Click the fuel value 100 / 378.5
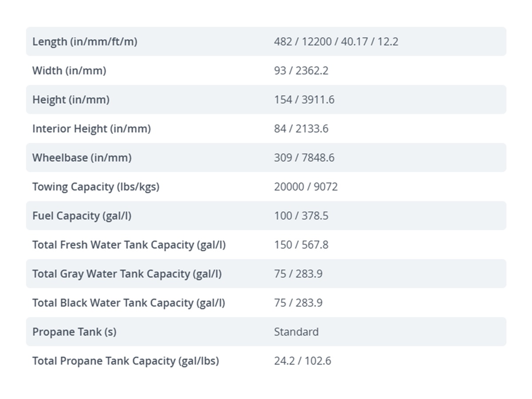The width and height of the screenshot is (532, 399). (301, 216)
